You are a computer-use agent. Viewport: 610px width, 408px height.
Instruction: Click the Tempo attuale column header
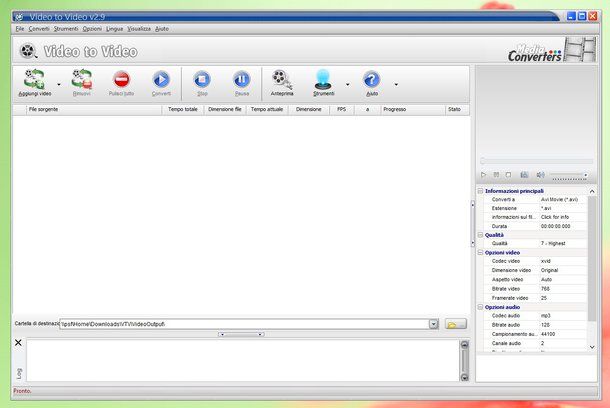pyautogui.click(x=267, y=110)
